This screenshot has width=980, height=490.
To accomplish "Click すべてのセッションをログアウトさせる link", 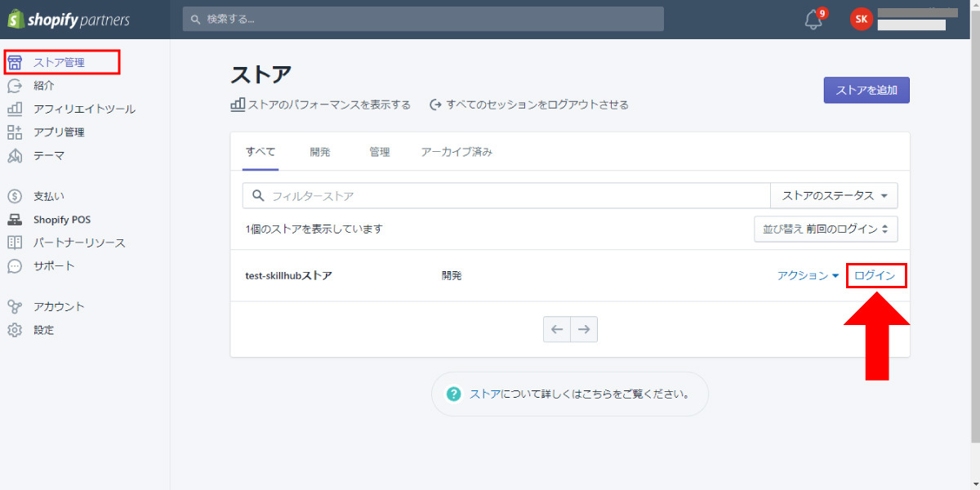I will click(x=537, y=105).
